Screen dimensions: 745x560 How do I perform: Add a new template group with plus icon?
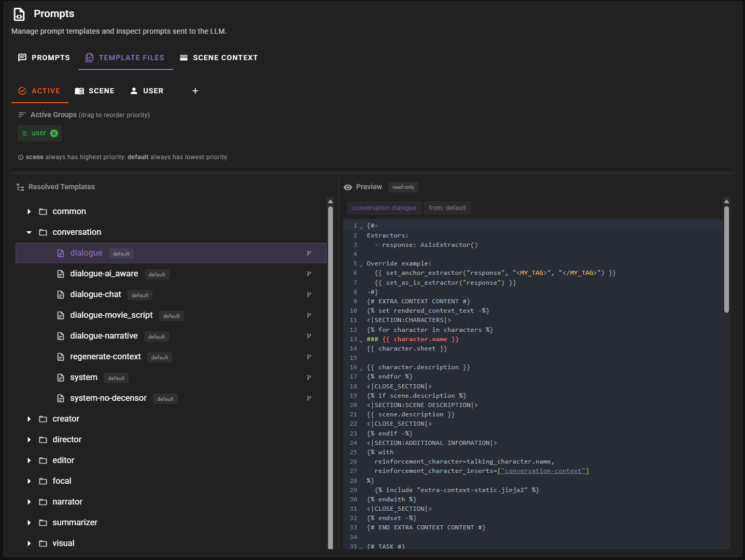pyautogui.click(x=195, y=91)
